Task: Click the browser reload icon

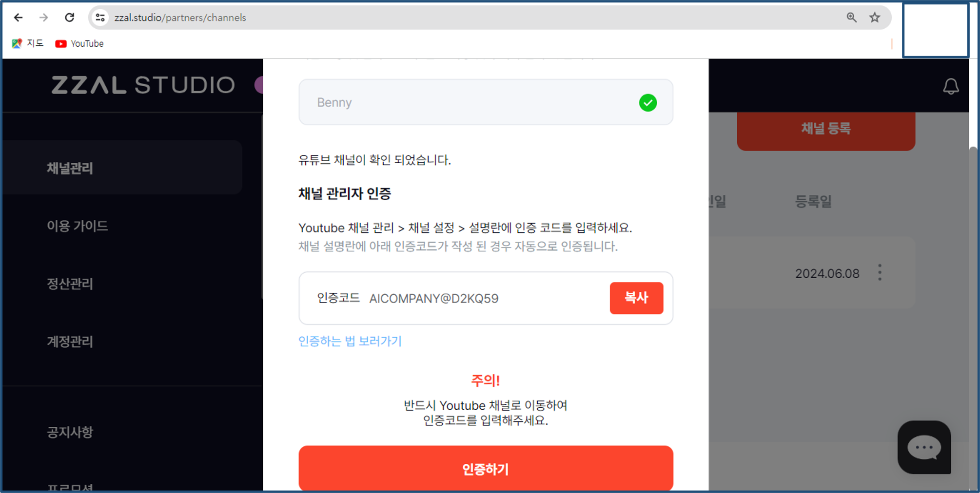Action: (x=69, y=17)
